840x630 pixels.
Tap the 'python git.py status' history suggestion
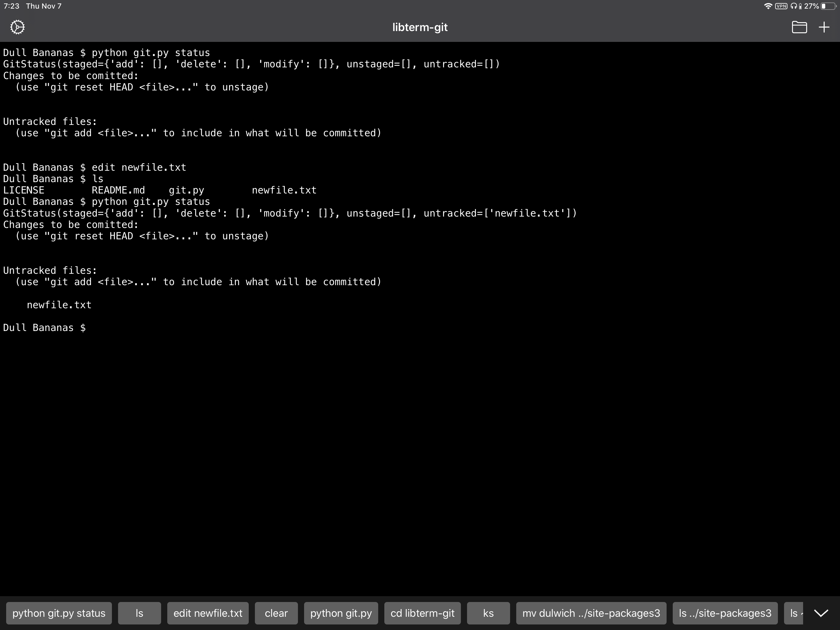pos(59,613)
